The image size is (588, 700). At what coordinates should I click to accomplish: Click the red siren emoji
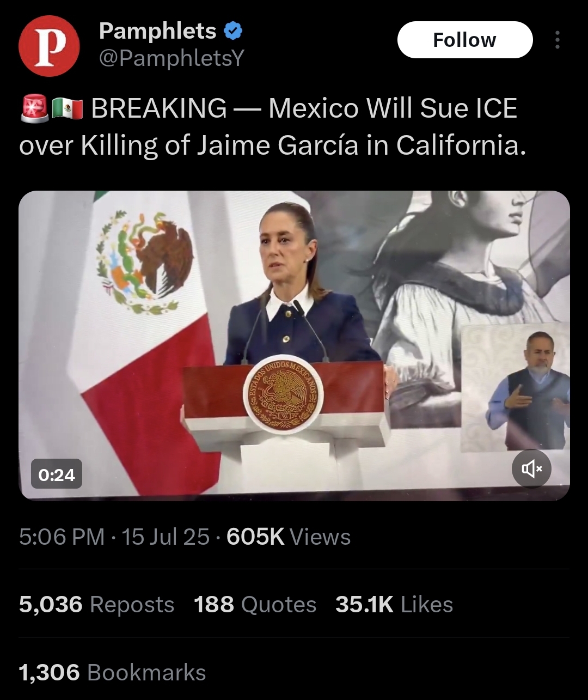click(x=34, y=108)
